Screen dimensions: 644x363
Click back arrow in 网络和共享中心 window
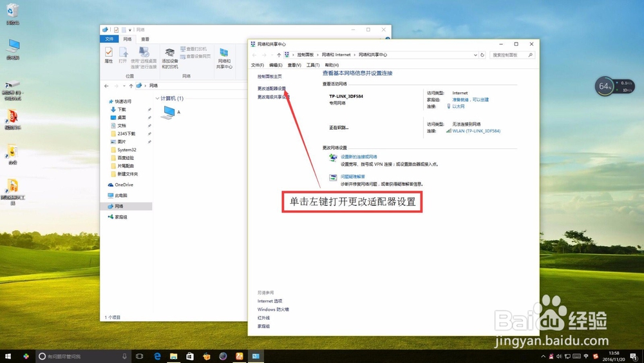(x=254, y=55)
